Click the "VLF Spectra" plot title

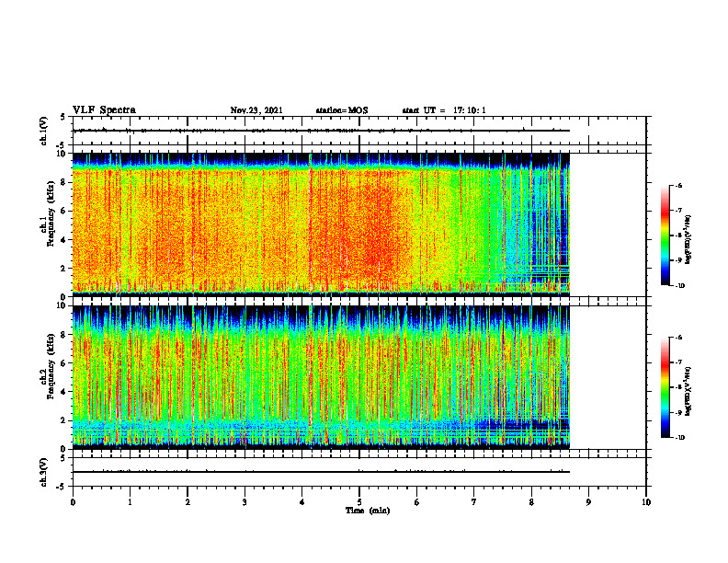pyautogui.click(x=104, y=110)
